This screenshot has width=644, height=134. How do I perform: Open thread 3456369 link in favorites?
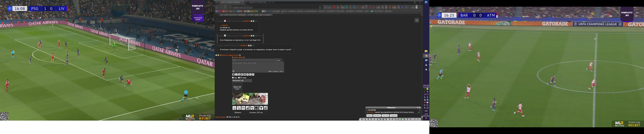[371, 112]
